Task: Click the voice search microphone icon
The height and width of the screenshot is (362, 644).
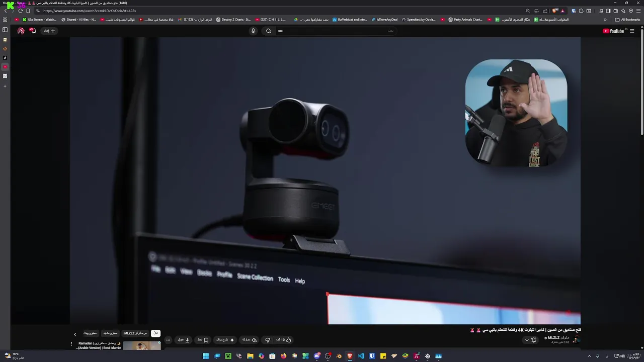Action: [253, 31]
